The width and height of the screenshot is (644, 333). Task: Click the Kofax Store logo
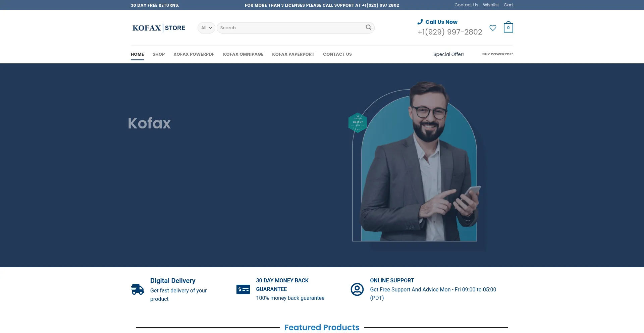pyautogui.click(x=159, y=28)
